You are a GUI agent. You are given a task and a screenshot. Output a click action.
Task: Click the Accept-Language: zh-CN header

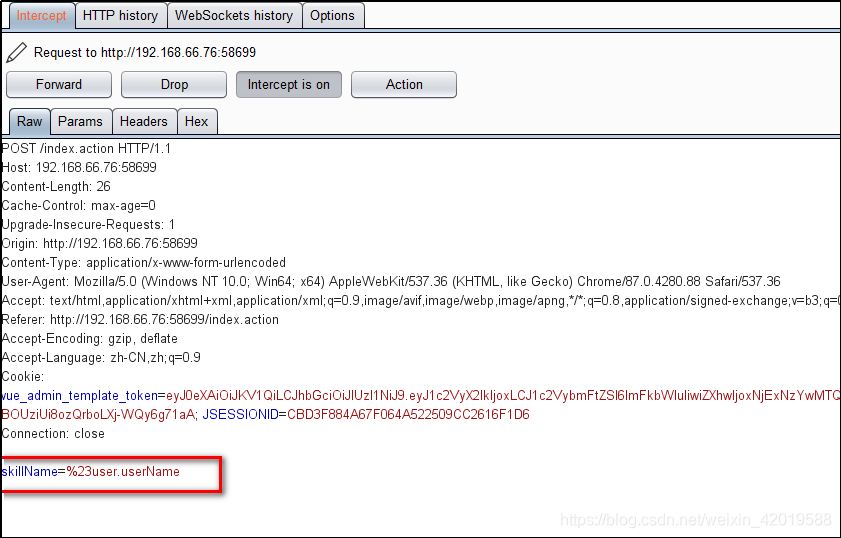tap(101, 358)
